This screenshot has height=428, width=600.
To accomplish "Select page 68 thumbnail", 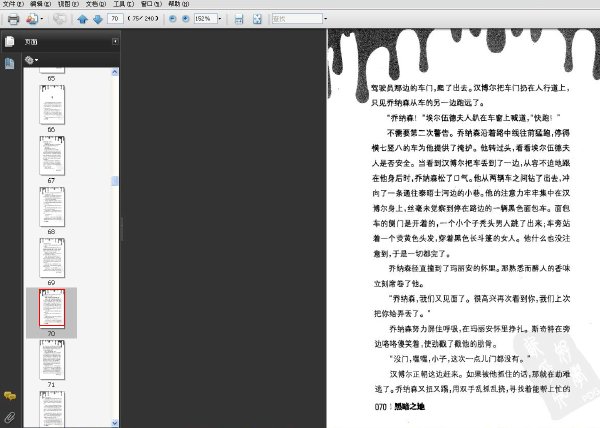I will pos(52,207).
